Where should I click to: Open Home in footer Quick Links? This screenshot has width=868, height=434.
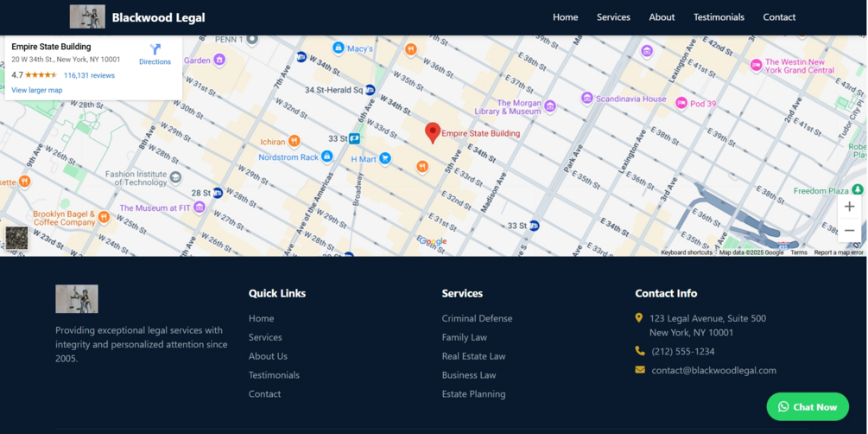[x=262, y=318]
